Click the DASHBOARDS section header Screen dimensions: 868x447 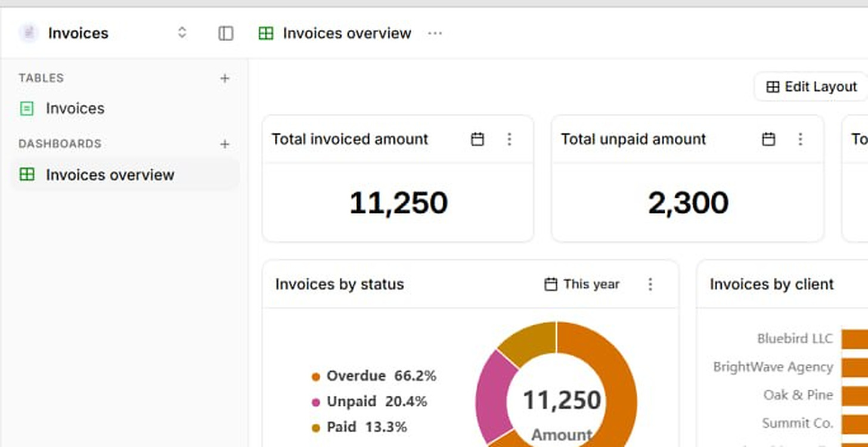click(60, 144)
